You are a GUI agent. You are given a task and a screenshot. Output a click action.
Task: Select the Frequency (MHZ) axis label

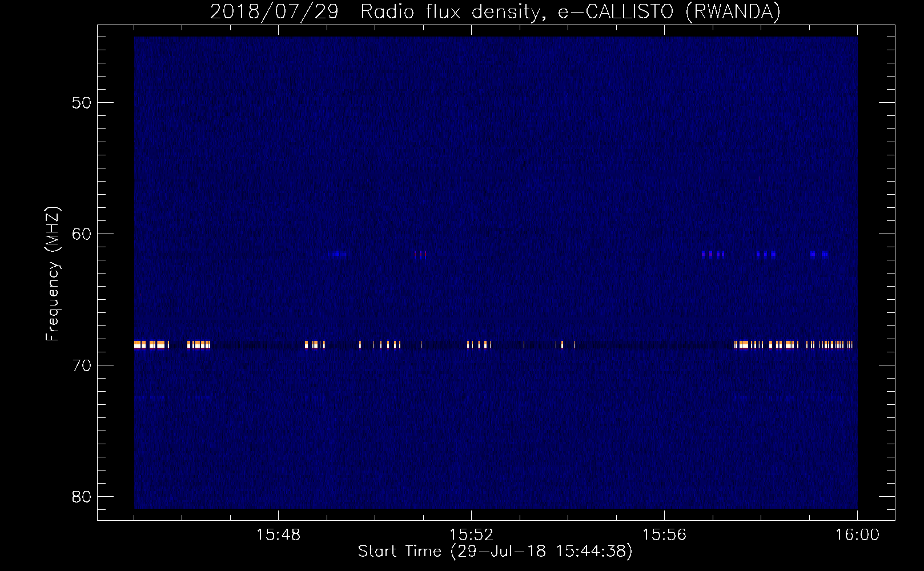pyautogui.click(x=53, y=274)
